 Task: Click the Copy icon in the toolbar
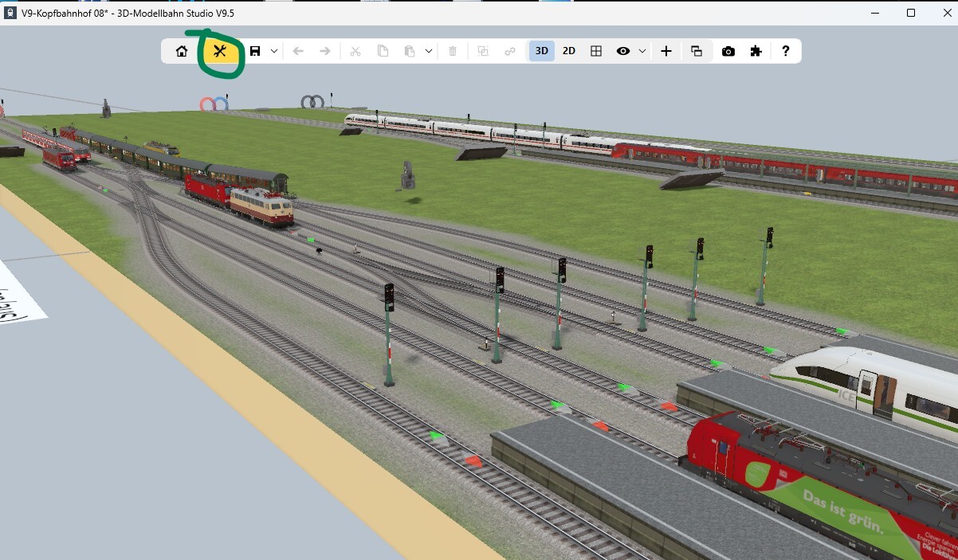pos(383,50)
